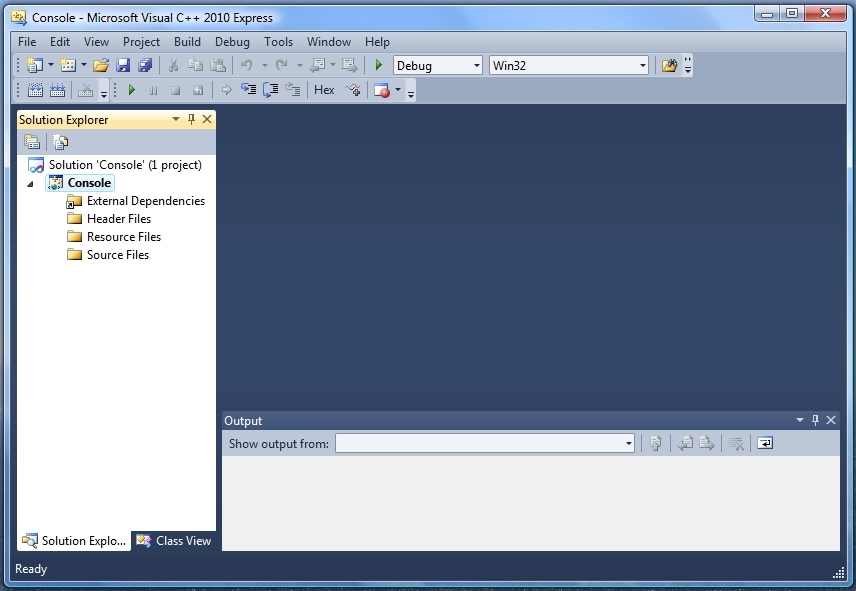The width and height of the screenshot is (856, 591).
Task: Toggle Hex display mode
Action: [324, 90]
